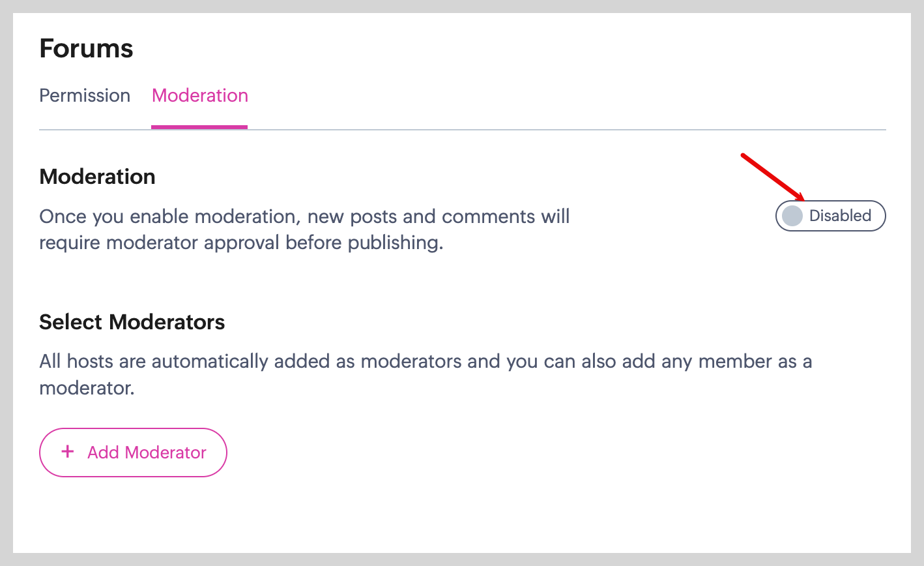Click the Forums page heading
The image size is (924, 566).
[x=86, y=49]
